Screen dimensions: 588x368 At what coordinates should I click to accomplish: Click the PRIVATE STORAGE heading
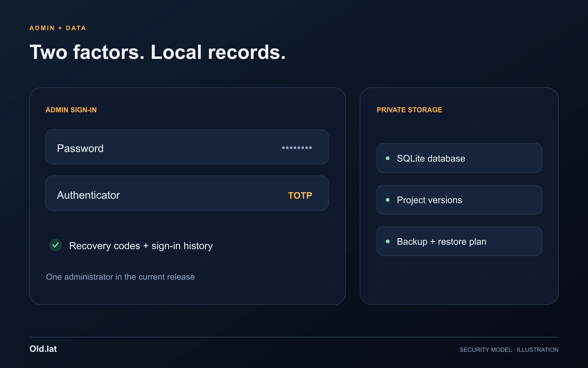409,110
